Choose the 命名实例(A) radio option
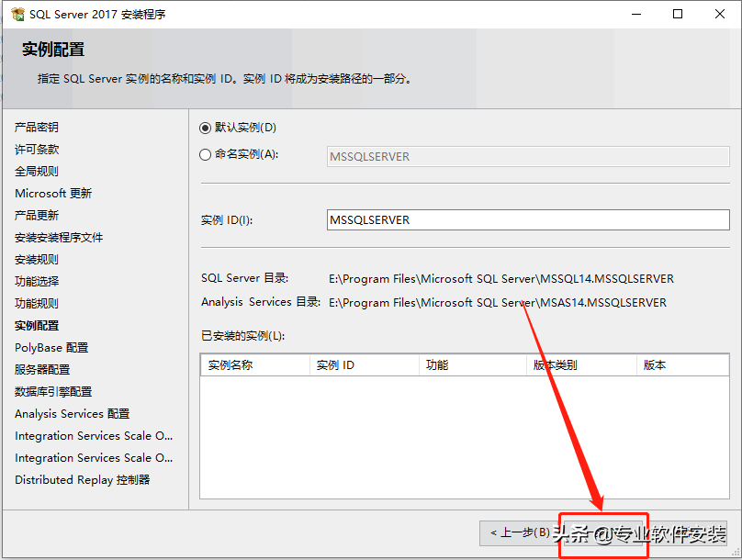 (x=206, y=155)
